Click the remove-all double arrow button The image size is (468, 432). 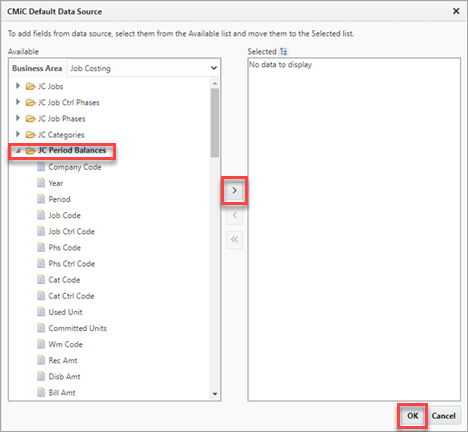click(x=234, y=240)
